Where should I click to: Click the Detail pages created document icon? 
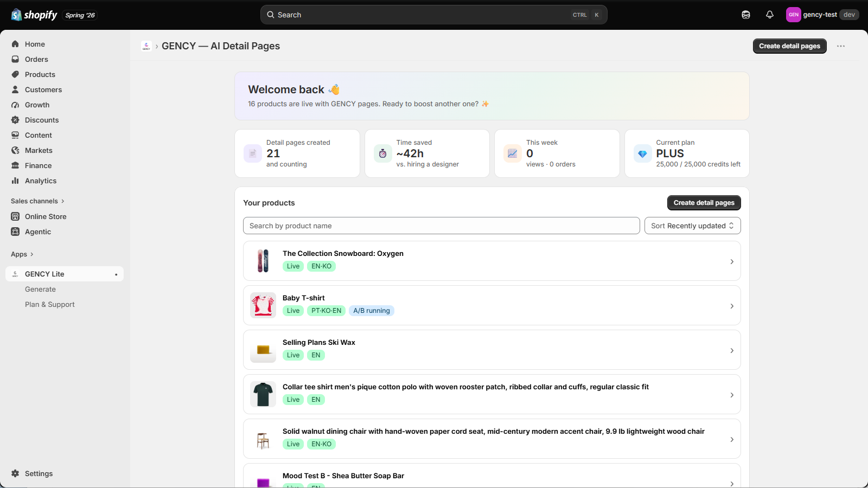[253, 153]
